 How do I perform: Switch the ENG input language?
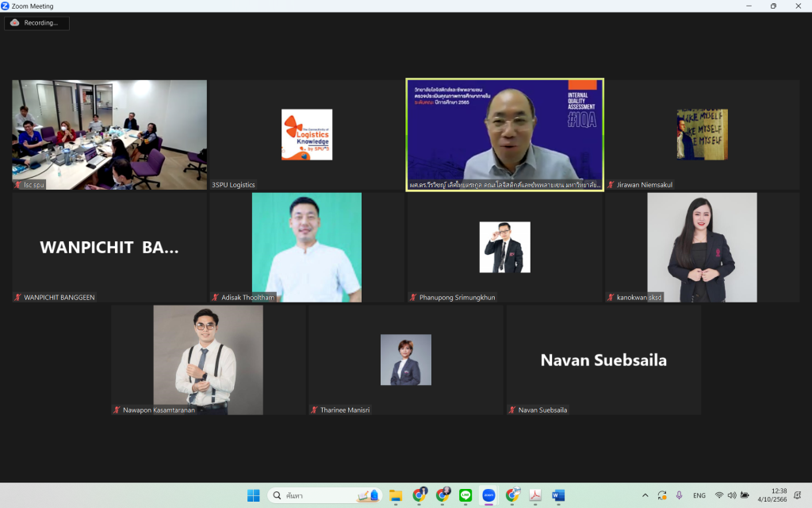(699, 495)
